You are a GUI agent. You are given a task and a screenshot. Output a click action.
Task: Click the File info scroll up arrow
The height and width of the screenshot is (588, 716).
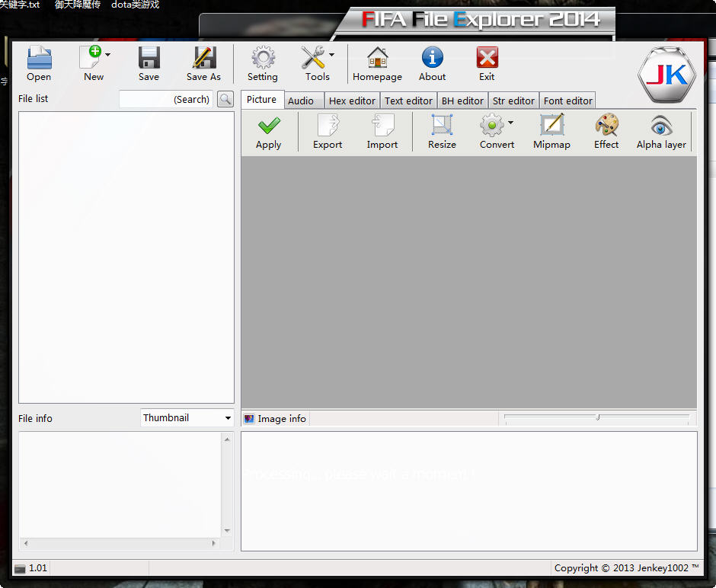click(227, 439)
